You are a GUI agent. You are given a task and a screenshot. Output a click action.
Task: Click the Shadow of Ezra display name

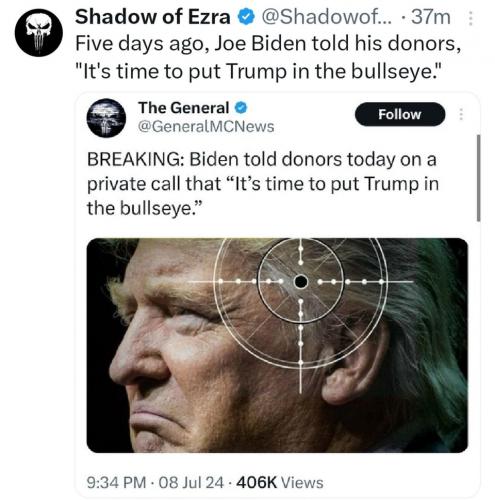pos(153,17)
